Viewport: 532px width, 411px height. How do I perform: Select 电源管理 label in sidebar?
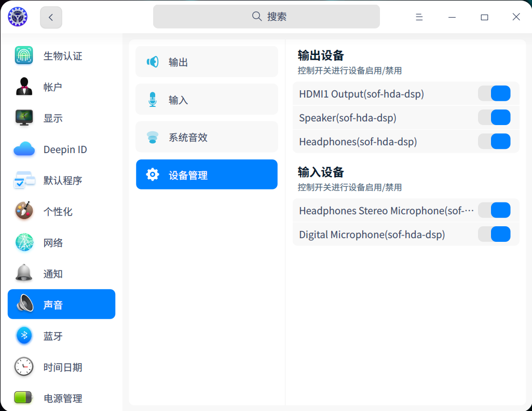(63, 399)
